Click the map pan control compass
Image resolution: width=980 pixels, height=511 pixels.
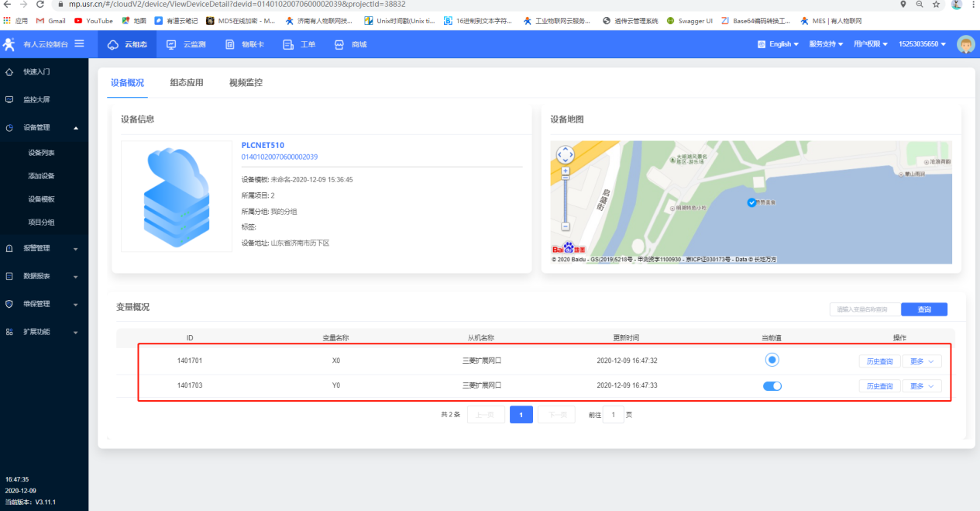pyautogui.click(x=566, y=154)
